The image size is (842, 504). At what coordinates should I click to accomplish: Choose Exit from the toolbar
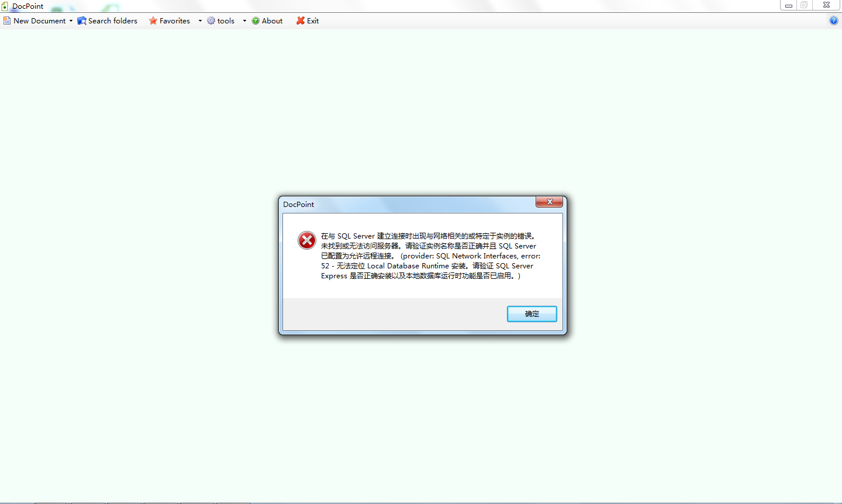click(x=313, y=20)
